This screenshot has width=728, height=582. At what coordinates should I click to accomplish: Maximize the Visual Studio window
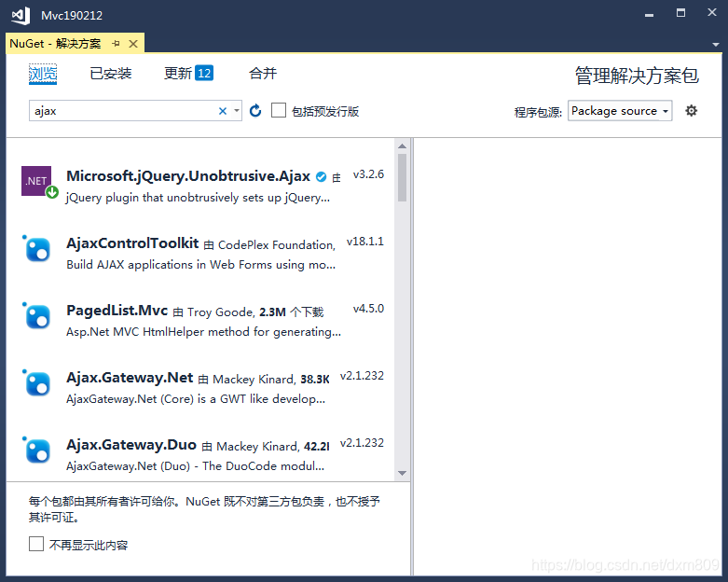pos(680,13)
